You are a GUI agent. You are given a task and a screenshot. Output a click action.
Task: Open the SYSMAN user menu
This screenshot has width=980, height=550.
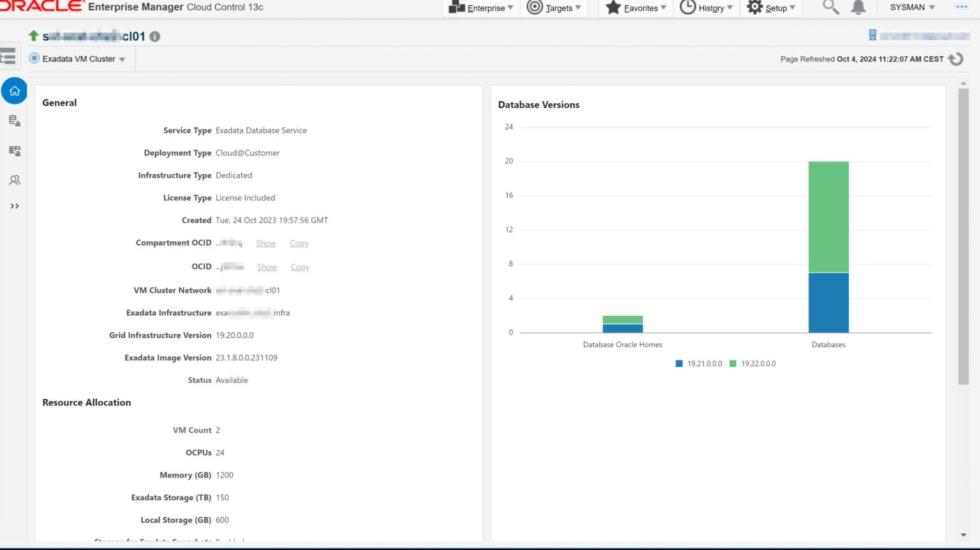pos(912,8)
